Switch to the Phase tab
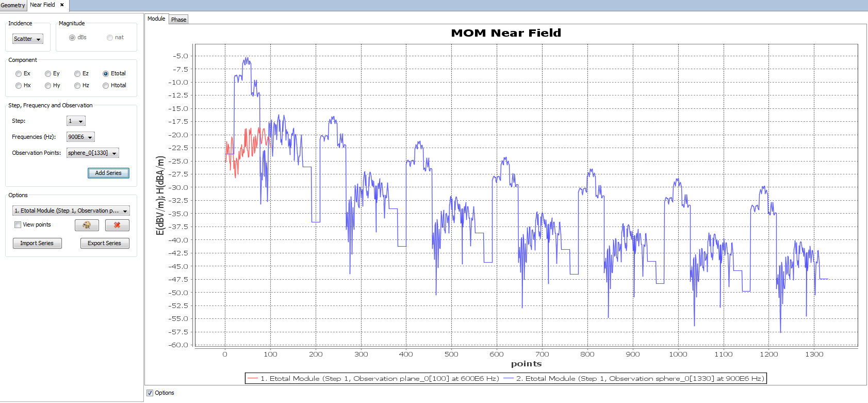Image resolution: width=868 pixels, height=403 pixels. tap(178, 20)
